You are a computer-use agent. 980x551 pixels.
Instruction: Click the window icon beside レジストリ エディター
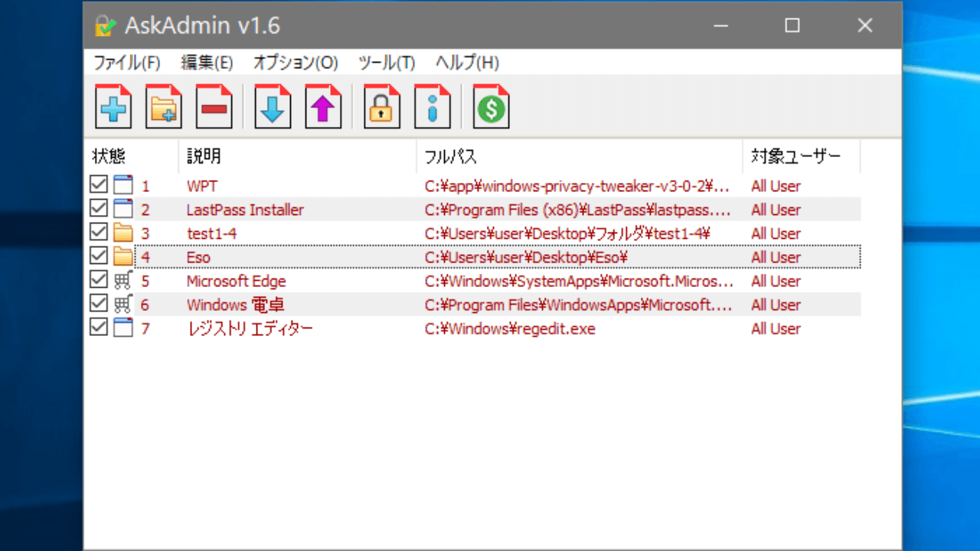[x=123, y=328]
